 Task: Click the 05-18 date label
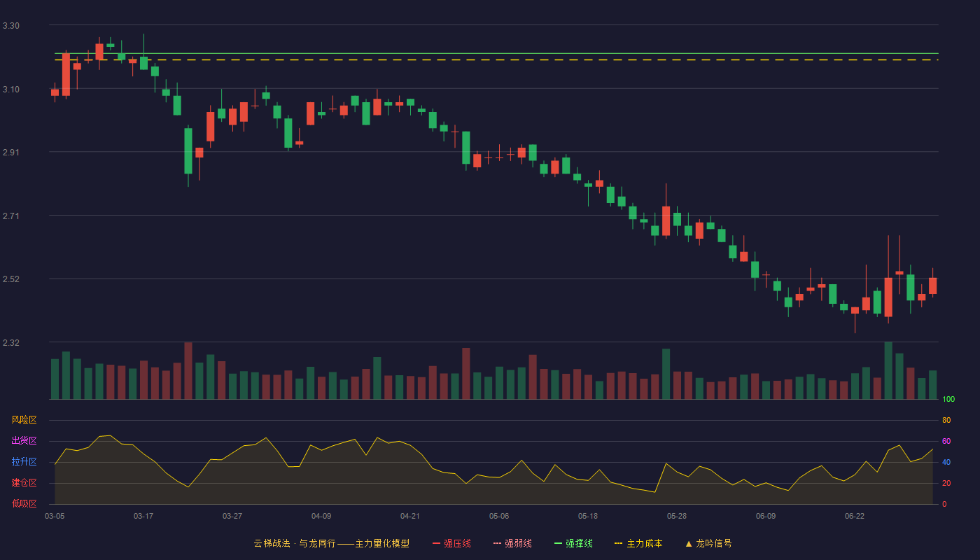(x=588, y=516)
